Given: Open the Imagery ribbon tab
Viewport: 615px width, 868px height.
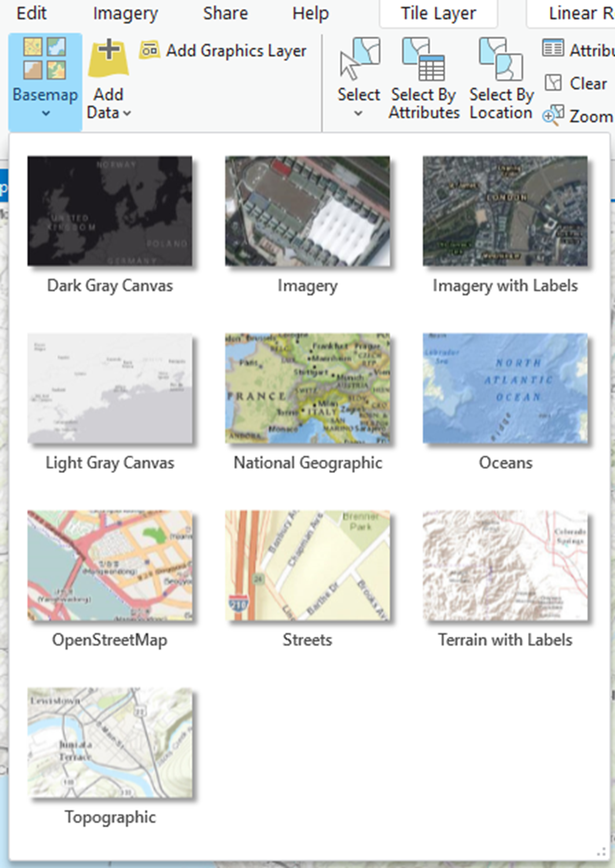Looking at the screenshot, I should click(124, 13).
